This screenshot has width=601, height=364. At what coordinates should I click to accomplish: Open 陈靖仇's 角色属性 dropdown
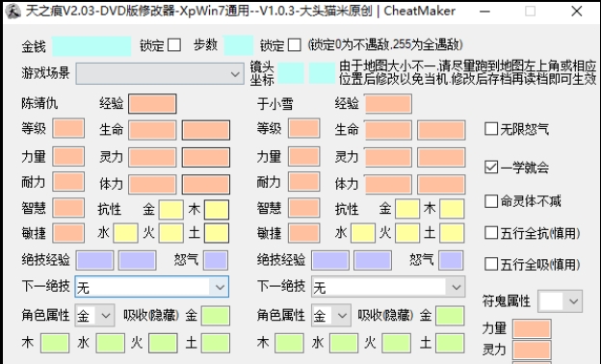pos(94,315)
